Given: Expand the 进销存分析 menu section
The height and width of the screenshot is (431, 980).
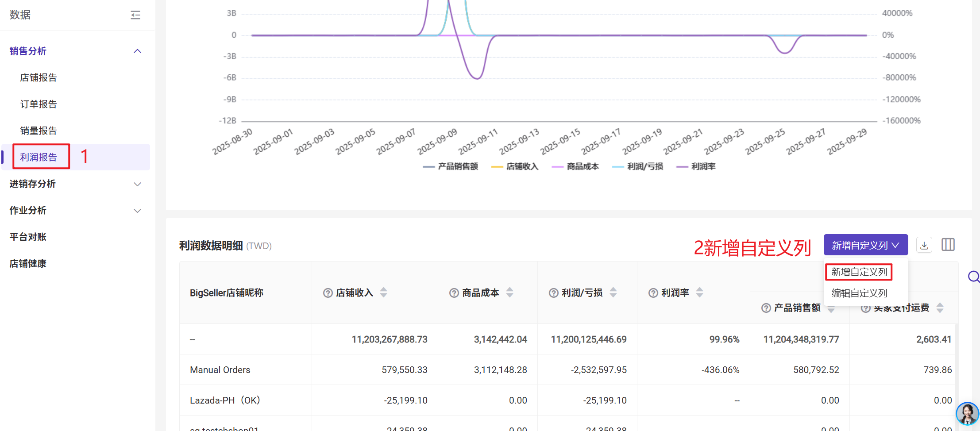Looking at the screenshot, I should click(137, 184).
